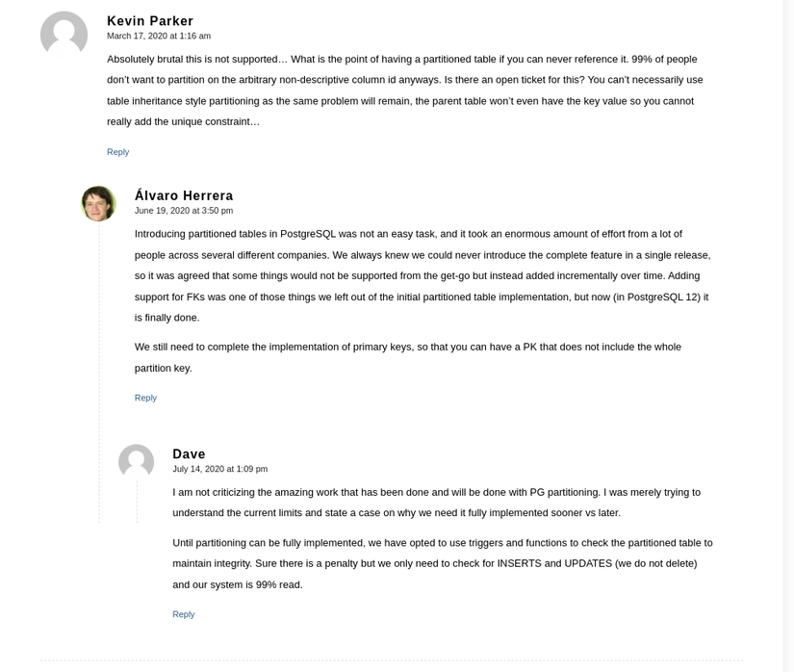Click Kevin Parker's gray avatar icon

(x=64, y=36)
